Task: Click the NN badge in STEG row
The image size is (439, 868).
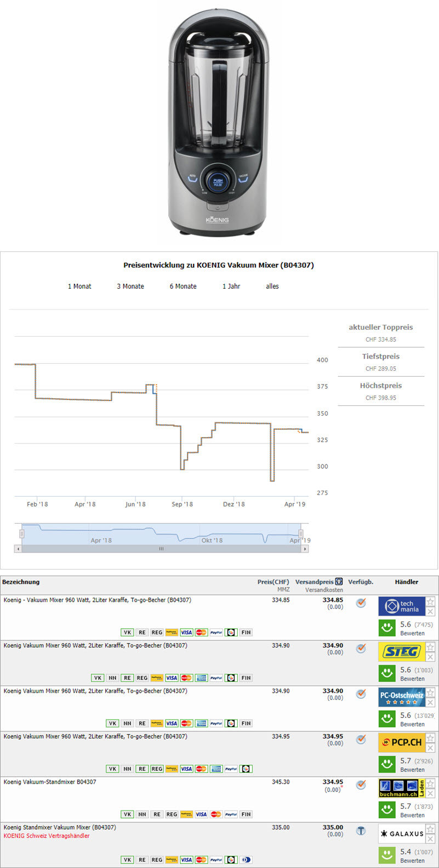Action: tap(112, 678)
